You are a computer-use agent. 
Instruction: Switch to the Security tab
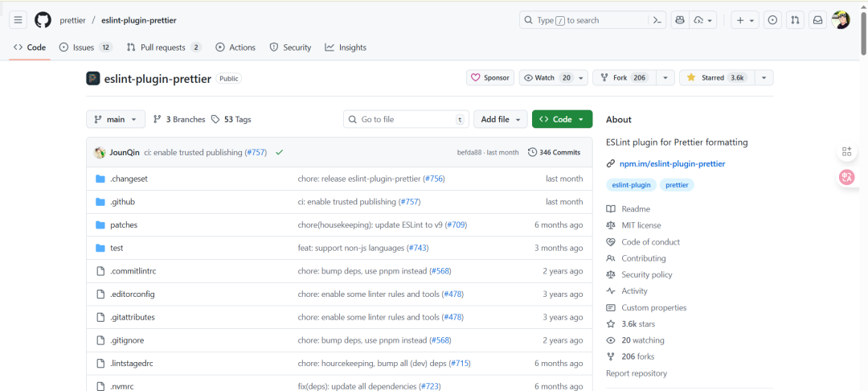pos(290,47)
